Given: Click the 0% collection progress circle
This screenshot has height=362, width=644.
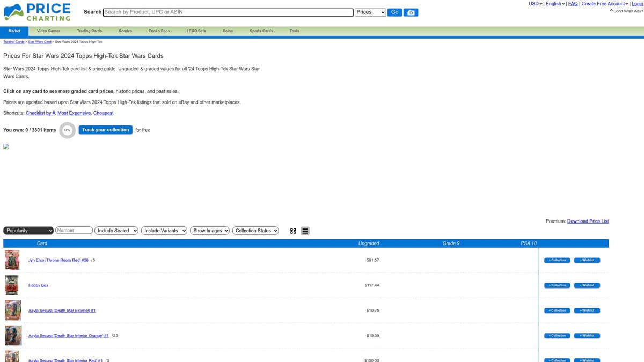Looking at the screenshot, I should 67,130.
